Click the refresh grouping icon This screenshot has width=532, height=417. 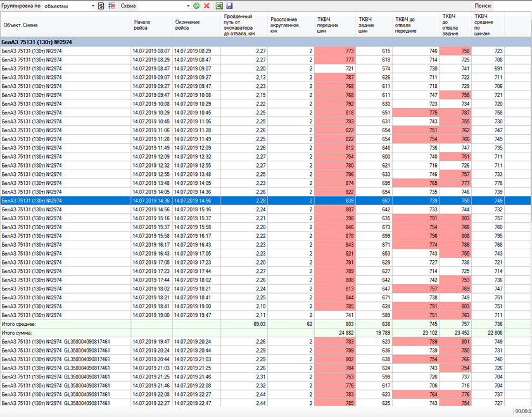click(x=101, y=6)
